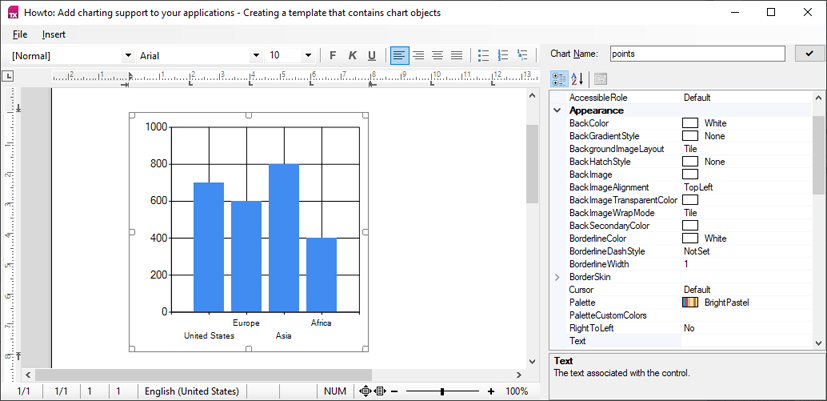The image size is (827, 401).
Task: Select the RightToLeft property row
Action: [689, 328]
